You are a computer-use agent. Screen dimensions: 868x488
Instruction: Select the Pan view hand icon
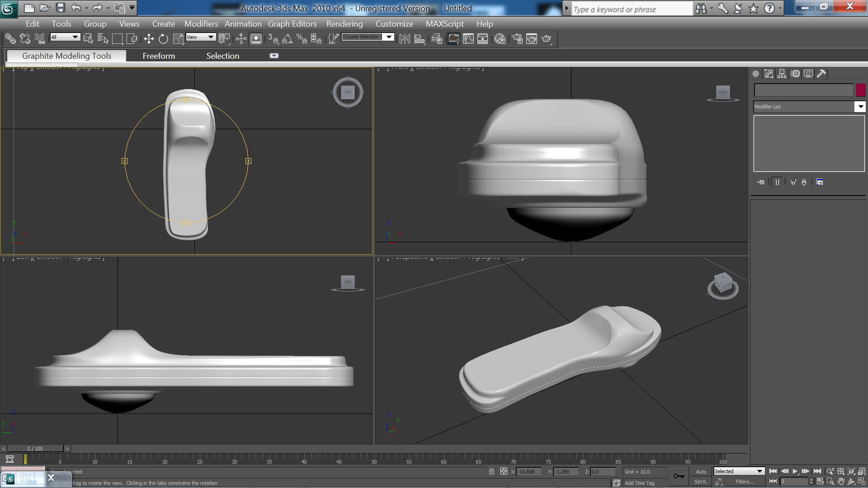point(841,482)
